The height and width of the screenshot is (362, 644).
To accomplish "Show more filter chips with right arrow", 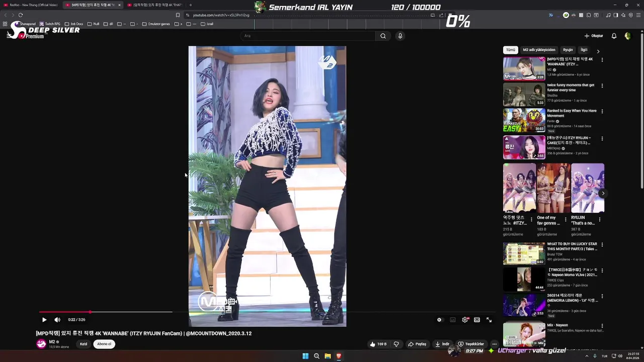I will tap(598, 51).
